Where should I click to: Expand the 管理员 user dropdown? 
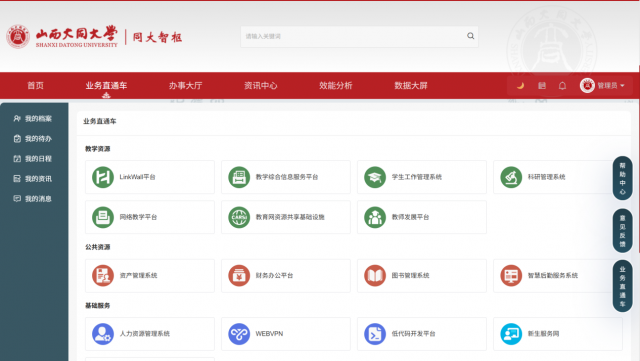(x=602, y=86)
